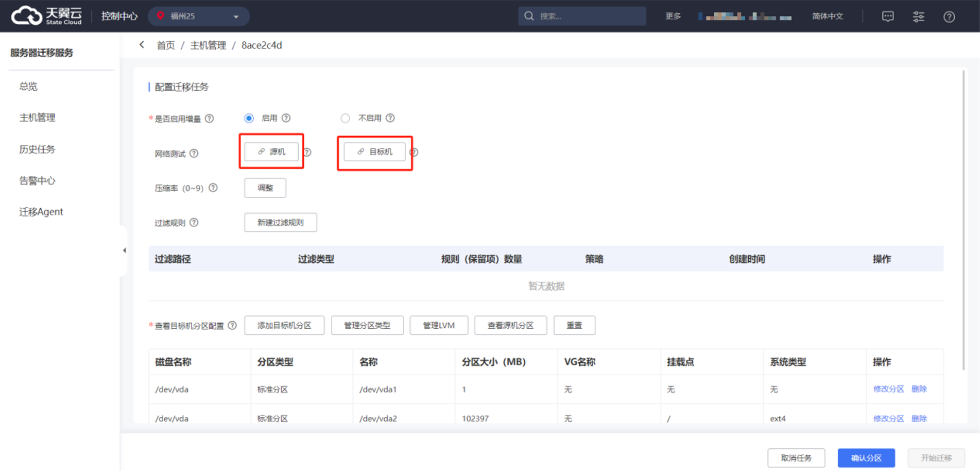980x471 pixels.
Task: Click 确认分区 button
Action: (866, 458)
